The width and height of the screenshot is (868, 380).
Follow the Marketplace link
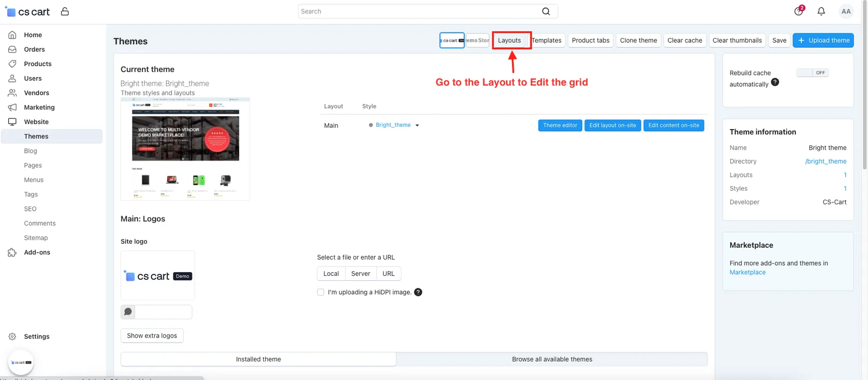[748, 273]
